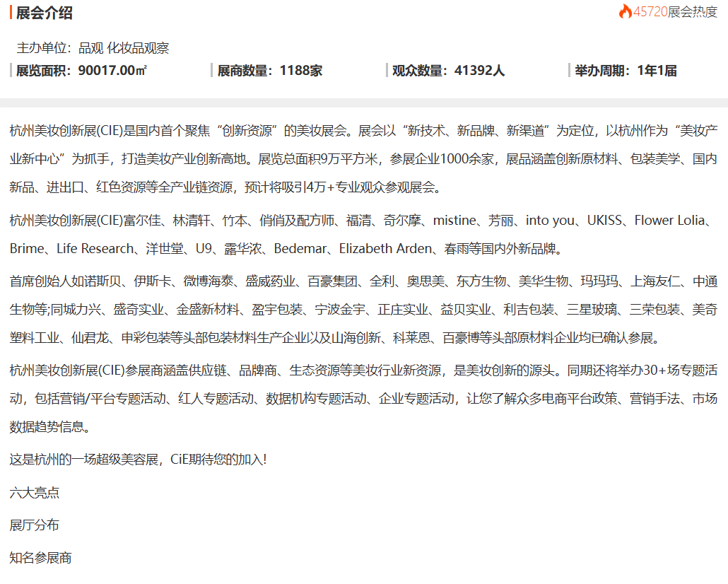Click the 六大亮点 heading
This screenshot has width=728, height=584.
point(35,493)
